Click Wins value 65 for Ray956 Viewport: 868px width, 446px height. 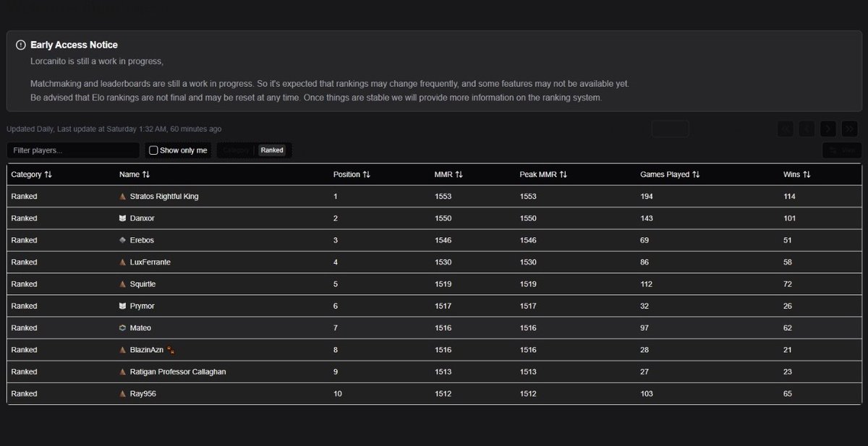[788, 394]
